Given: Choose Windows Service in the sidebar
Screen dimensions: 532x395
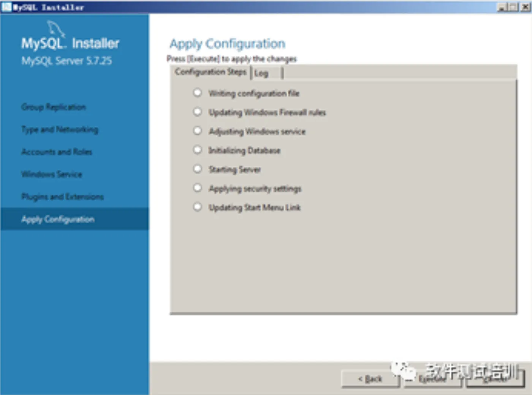Looking at the screenshot, I should pyautogui.click(x=52, y=174).
